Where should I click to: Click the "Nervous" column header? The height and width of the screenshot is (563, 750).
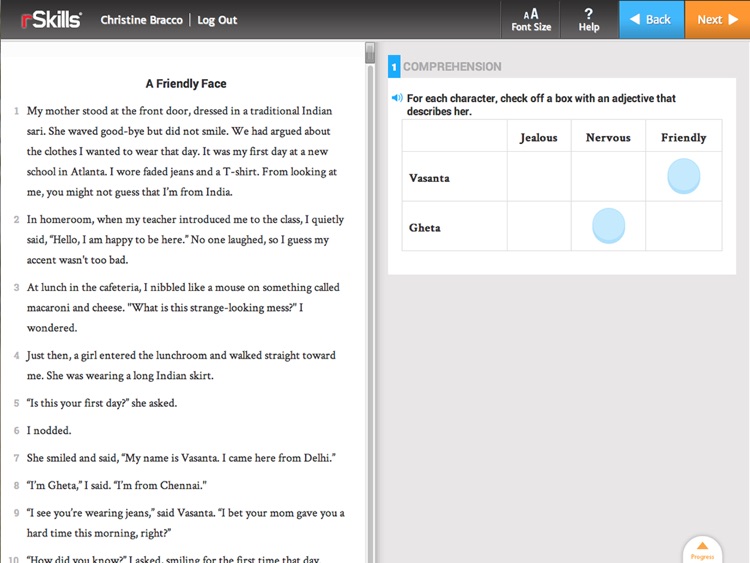(608, 138)
